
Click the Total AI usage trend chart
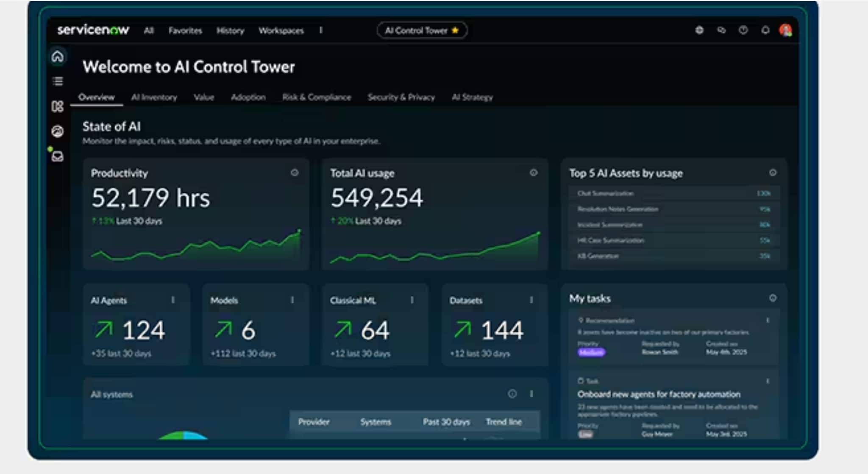point(435,247)
